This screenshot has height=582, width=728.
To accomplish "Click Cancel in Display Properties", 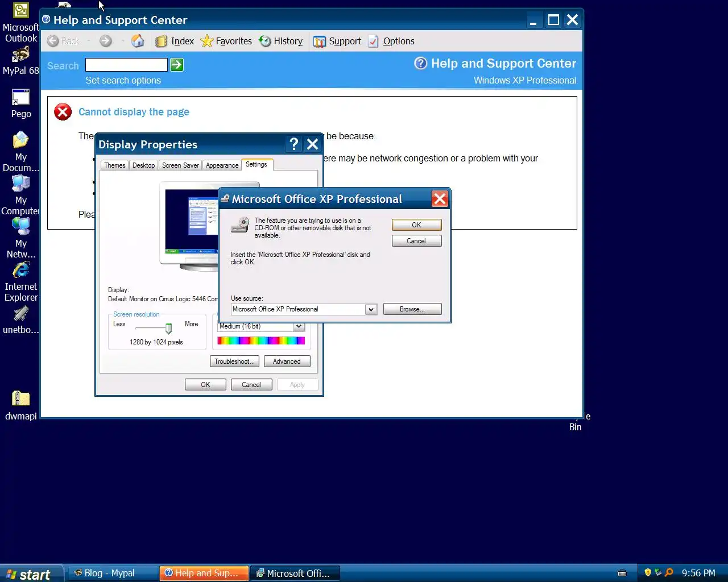I will pyautogui.click(x=251, y=385).
